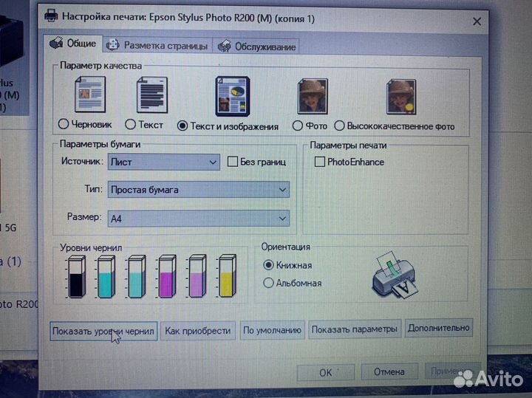
Task: Switch to the Общие tab
Action: [73, 44]
